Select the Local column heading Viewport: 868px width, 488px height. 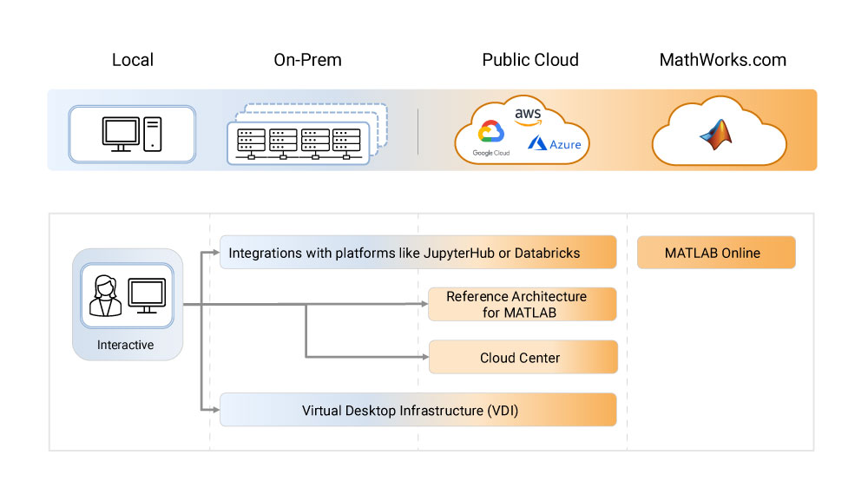[133, 60]
